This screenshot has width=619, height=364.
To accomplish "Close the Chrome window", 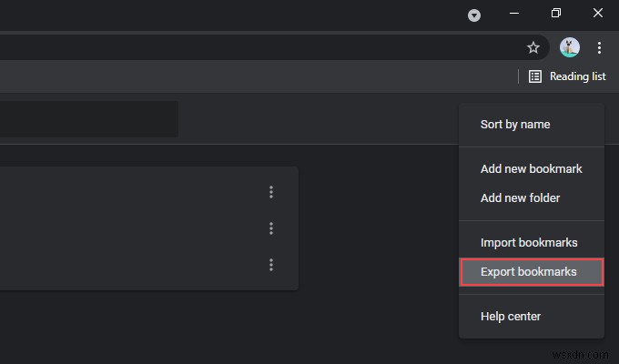I will 597,14.
